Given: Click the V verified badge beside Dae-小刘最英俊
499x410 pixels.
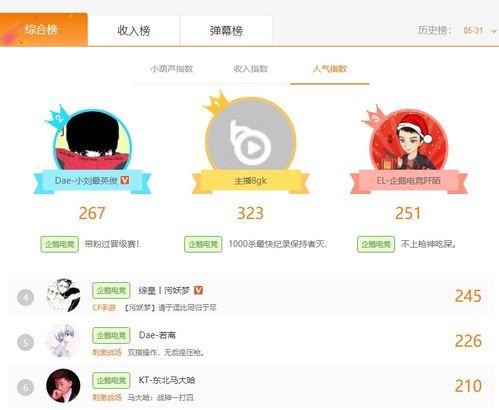Looking at the screenshot, I should (x=125, y=180).
